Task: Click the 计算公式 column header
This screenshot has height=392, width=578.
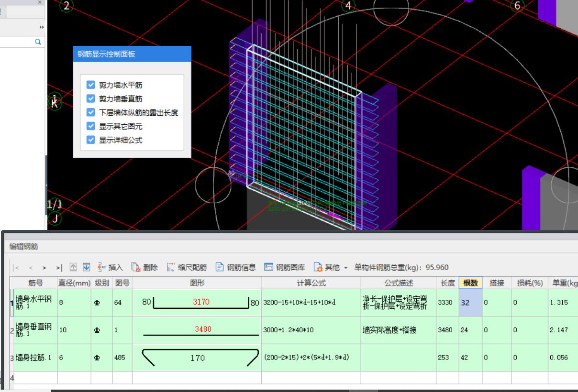Action: pyautogui.click(x=310, y=283)
